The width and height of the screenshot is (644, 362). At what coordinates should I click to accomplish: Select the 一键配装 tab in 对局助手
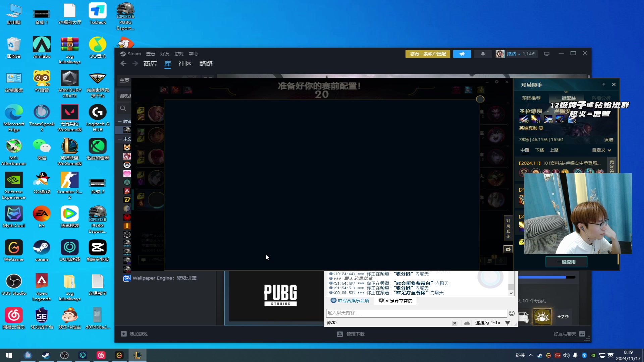tap(566, 98)
